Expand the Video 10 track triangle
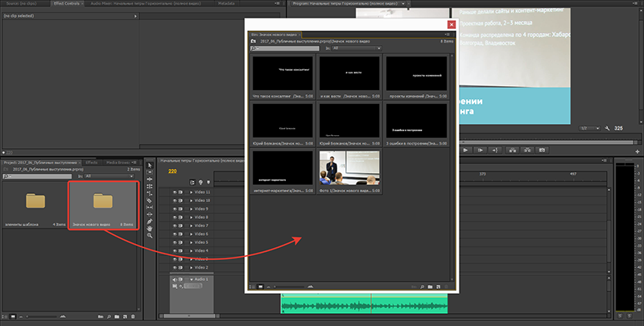644x326 pixels. point(191,200)
